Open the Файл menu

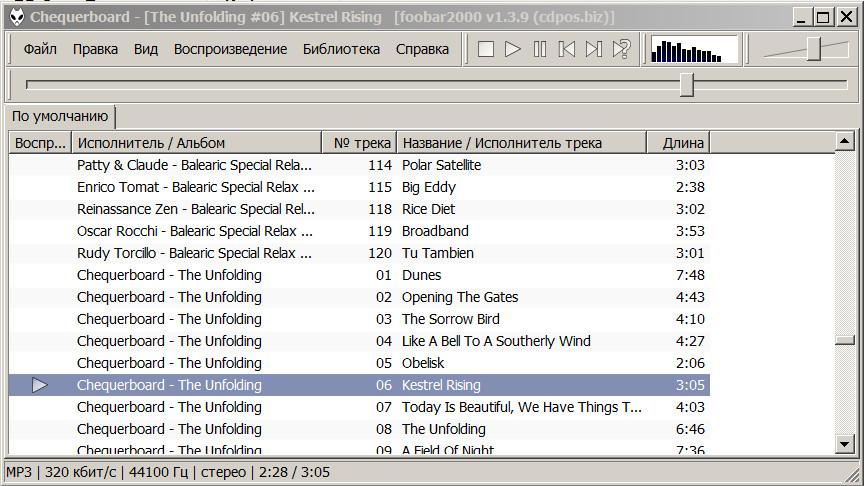pos(40,49)
